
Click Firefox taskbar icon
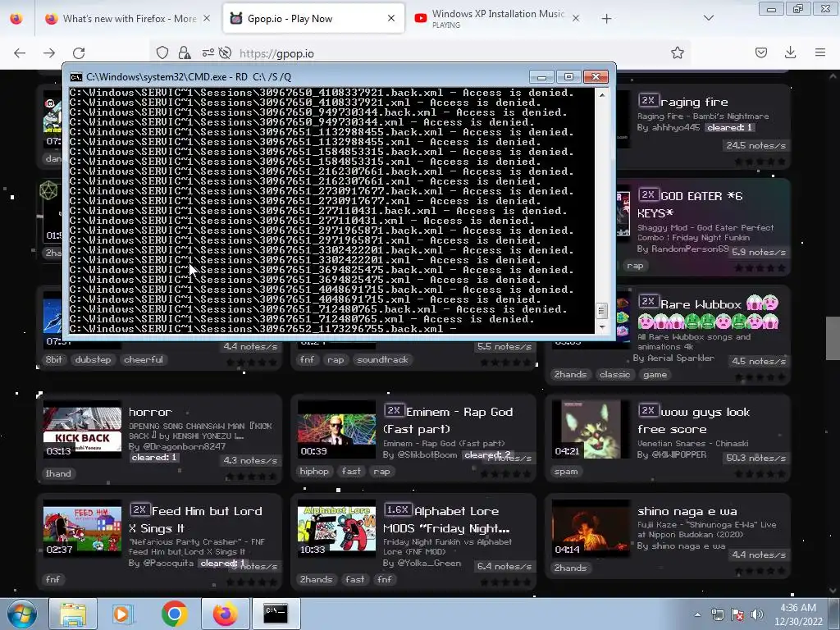click(225, 614)
